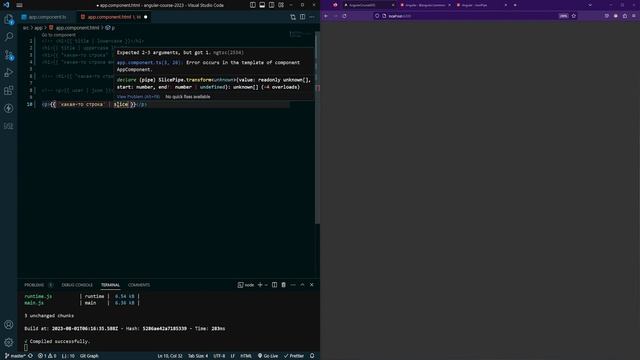
Task: Open the Manage gear in VS Code
Action: click(9, 342)
